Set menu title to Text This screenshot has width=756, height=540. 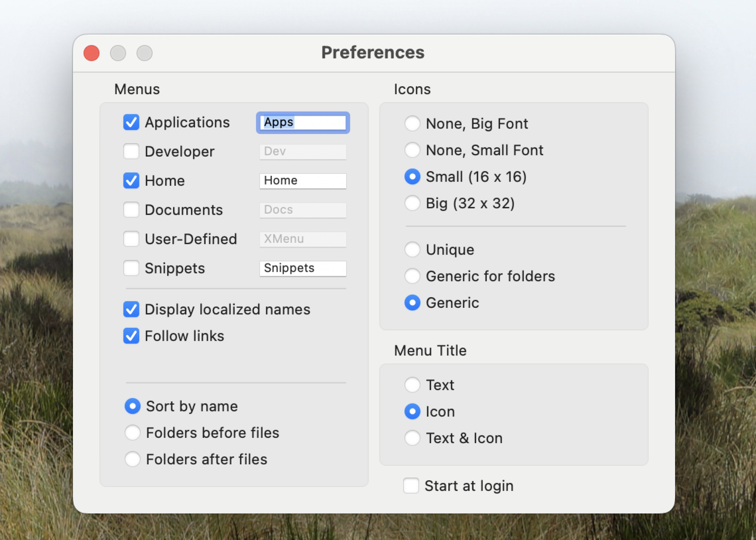pos(412,385)
